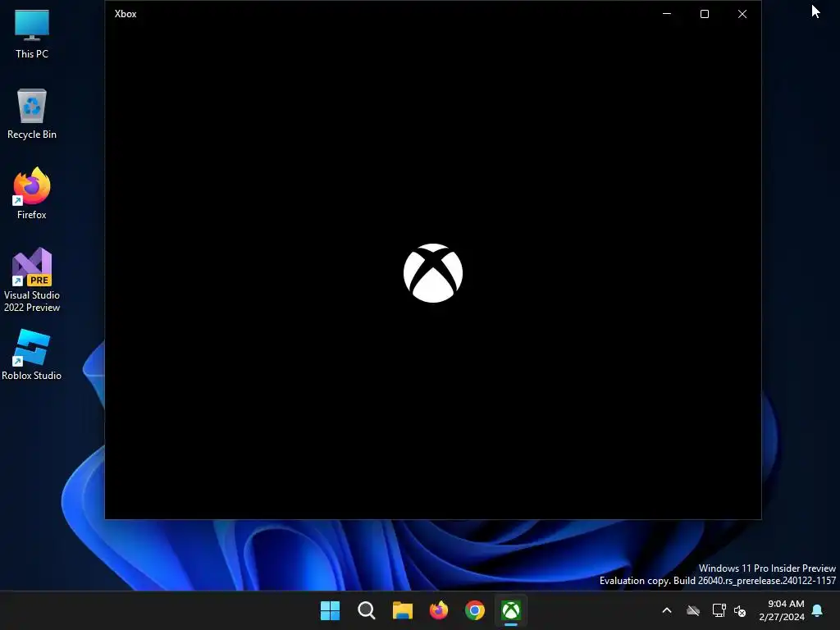This screenshot has width=840, height=630.
Task: Open taskbar Search
Action: [367, 610]
